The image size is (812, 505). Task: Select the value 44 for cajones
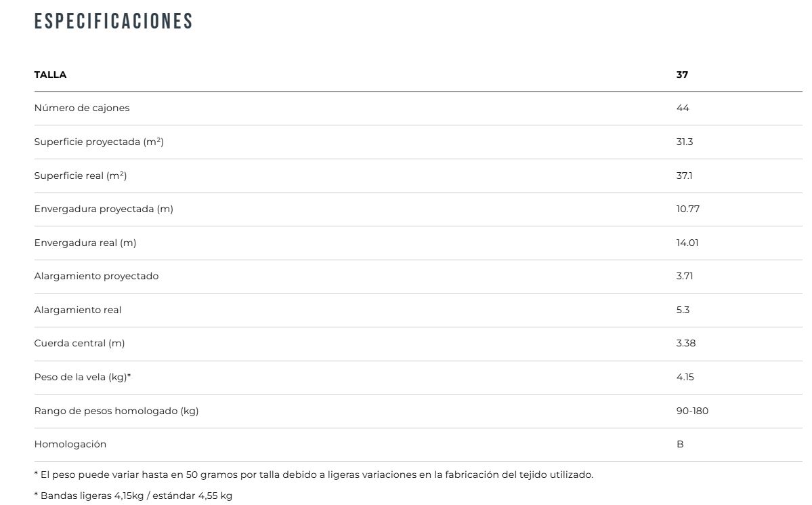click(x=683, y=108)
